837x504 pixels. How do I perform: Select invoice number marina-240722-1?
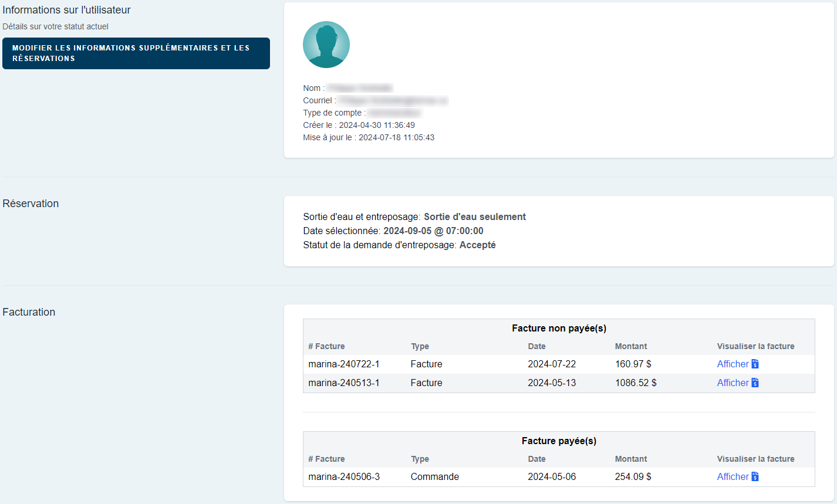tap(344, 364)
